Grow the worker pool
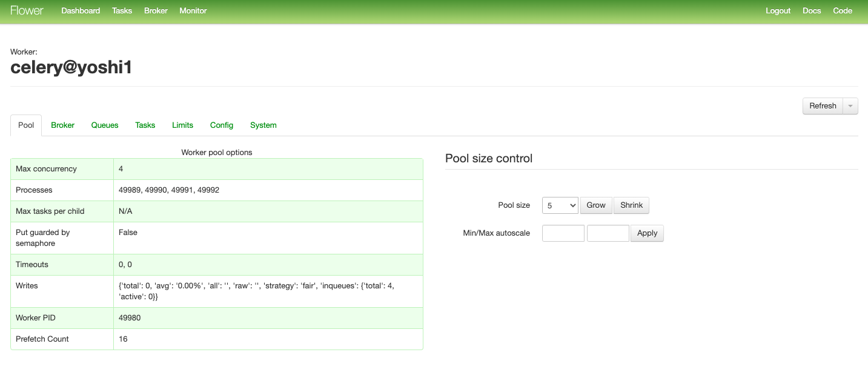 [x=595, y=205]
